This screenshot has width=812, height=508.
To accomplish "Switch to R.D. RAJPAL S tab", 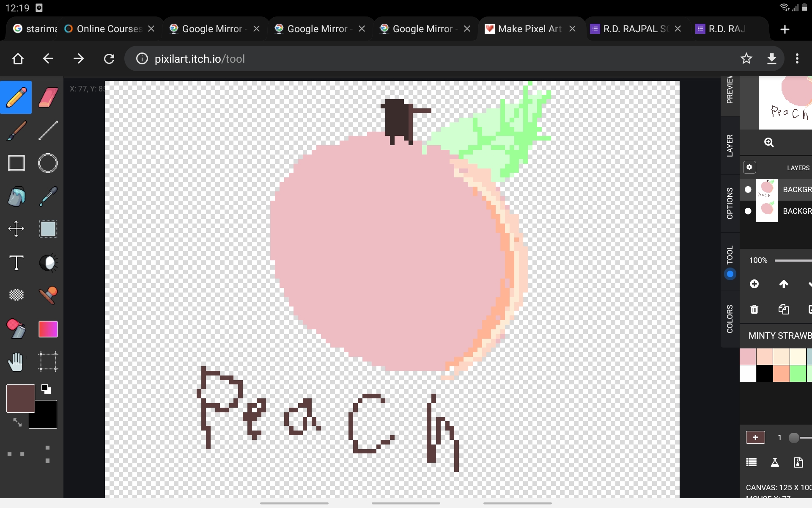I will pyautogui.click(x=631, y=28).
